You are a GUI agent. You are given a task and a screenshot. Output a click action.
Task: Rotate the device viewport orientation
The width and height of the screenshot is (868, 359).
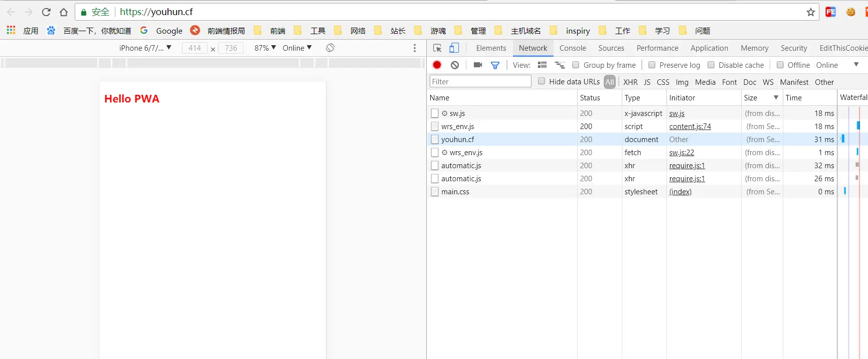click(x=330, y=48)
